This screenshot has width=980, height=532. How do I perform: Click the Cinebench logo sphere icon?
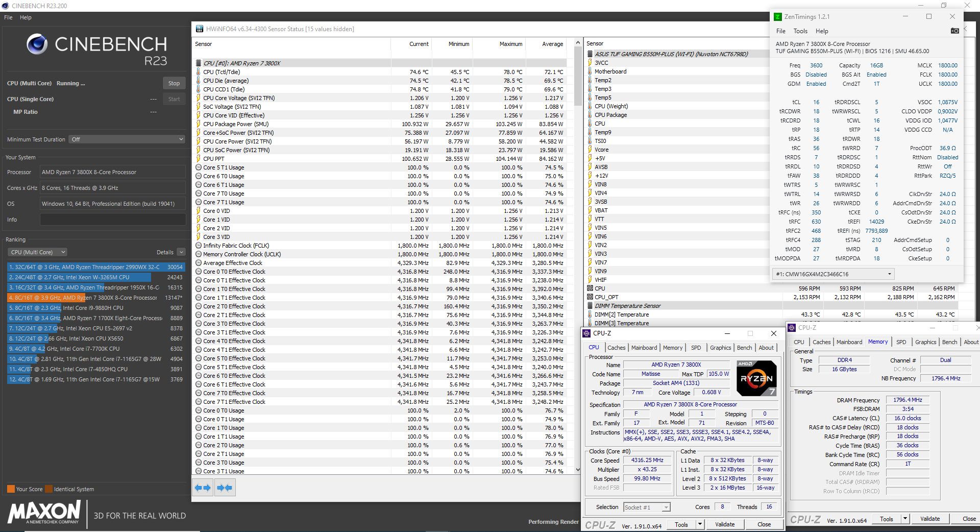point(37,44)
